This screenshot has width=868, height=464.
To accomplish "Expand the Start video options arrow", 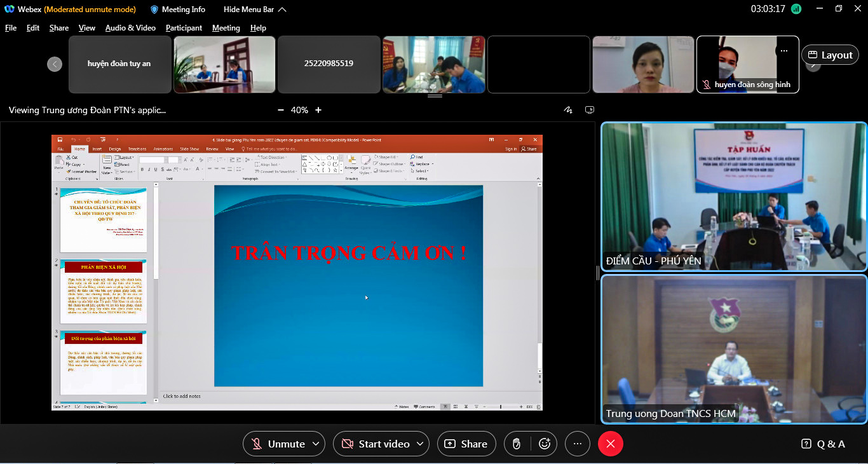I will tap(420, 444).
